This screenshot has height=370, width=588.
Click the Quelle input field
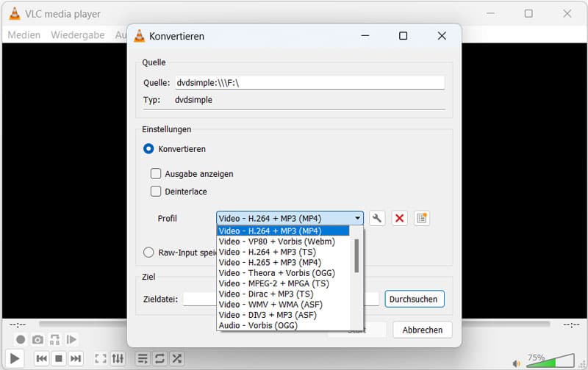click(309, 82)
